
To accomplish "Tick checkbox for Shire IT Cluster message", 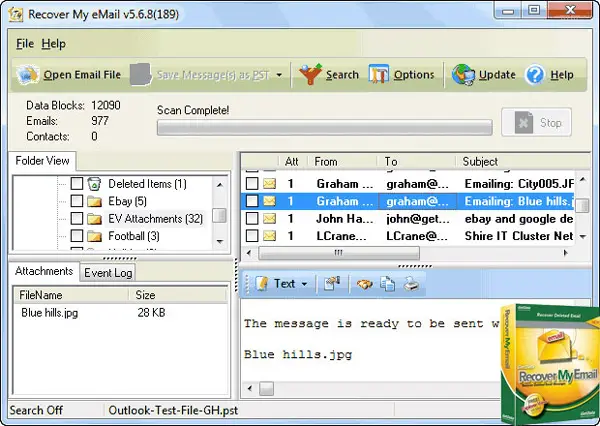I will point(252,236).
